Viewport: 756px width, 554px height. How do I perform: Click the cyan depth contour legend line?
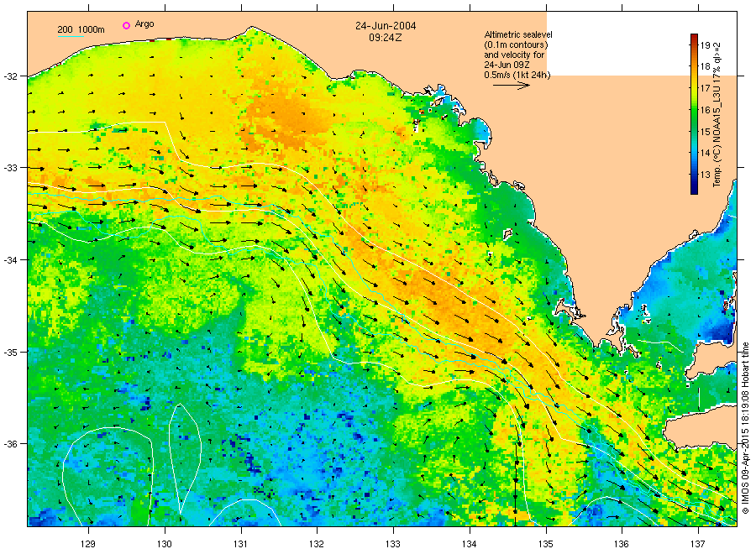[71, 36]
